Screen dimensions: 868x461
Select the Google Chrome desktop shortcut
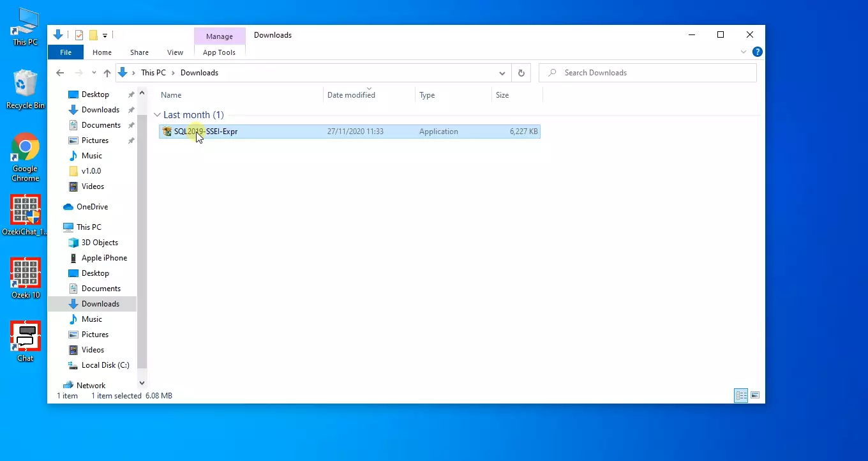[x=26, y=157]
